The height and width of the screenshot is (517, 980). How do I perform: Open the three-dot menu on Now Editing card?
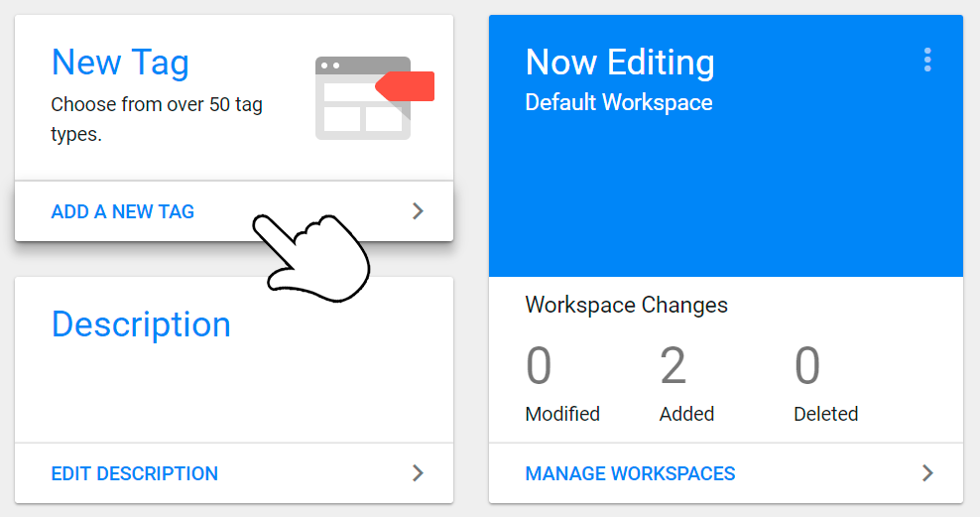927,60
